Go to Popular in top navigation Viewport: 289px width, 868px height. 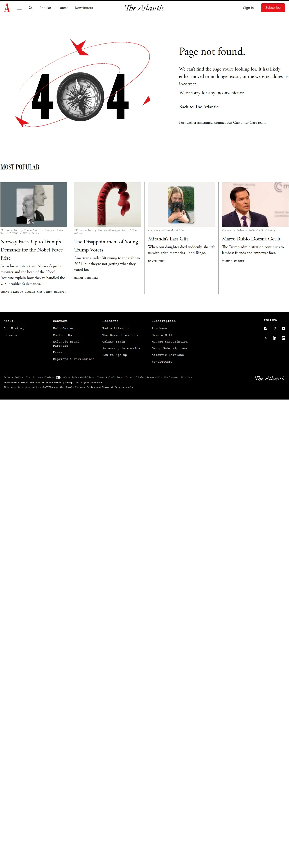coord(45,8)
